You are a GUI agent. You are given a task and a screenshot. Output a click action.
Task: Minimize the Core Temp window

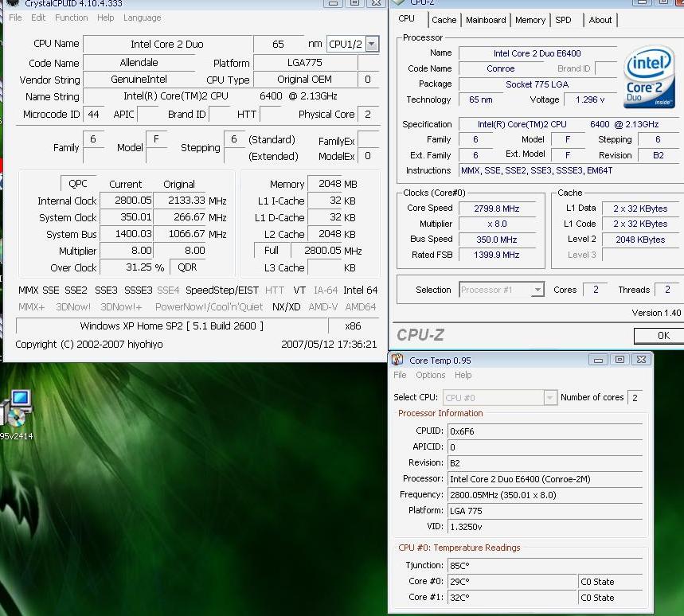pos(599,361)
